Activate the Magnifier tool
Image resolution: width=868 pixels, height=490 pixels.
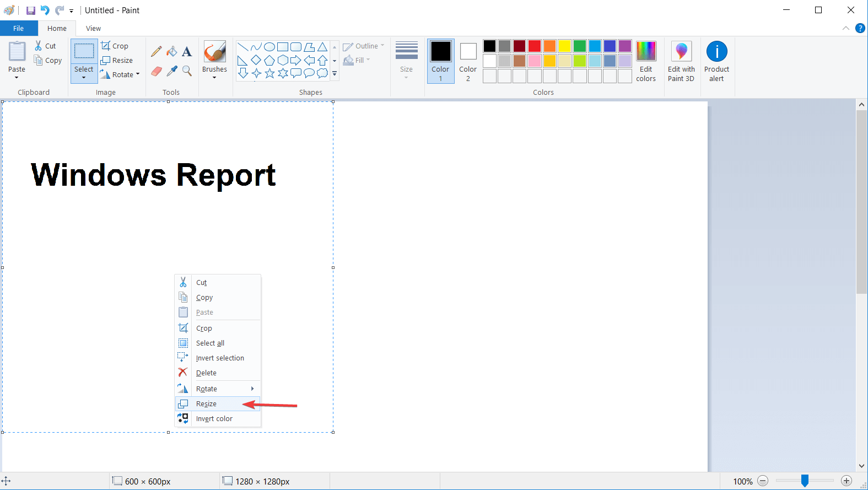(187, 71)
